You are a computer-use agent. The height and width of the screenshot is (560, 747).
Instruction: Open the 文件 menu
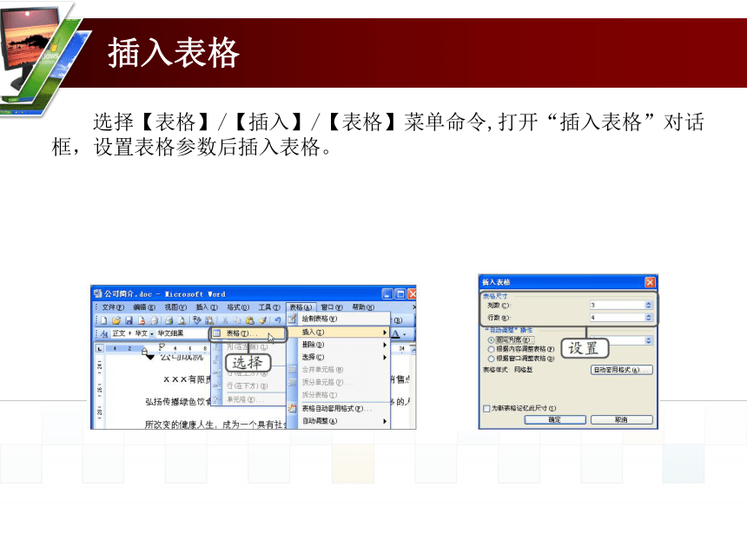tap(113, 307)
